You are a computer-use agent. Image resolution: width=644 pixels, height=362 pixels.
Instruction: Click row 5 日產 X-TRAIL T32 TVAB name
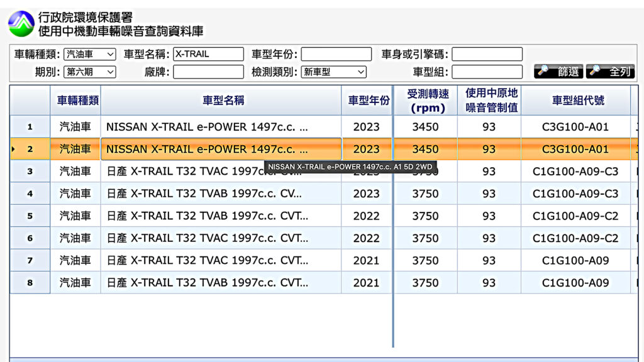click(207, 216)
